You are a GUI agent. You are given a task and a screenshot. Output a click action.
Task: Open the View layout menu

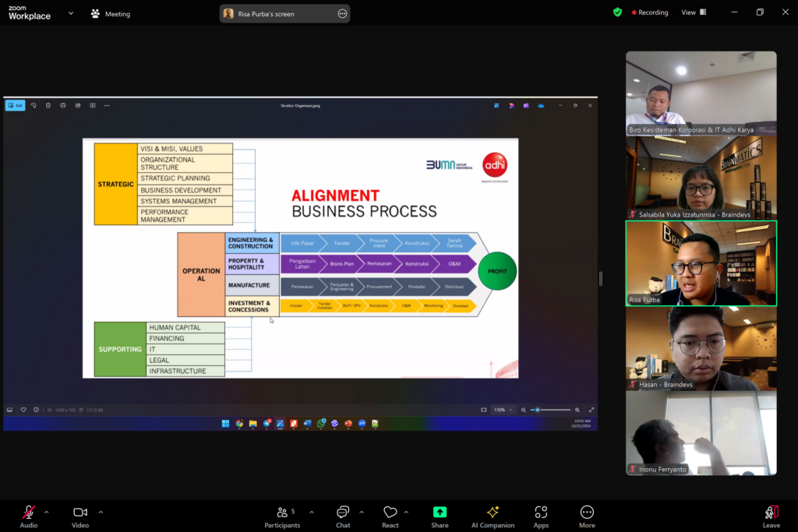[x=693, y=12]
